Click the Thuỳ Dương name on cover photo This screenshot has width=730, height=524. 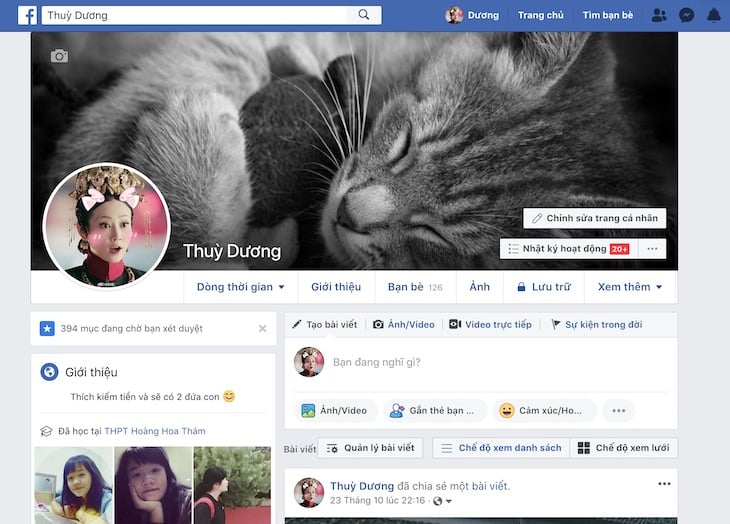point(232,251)
